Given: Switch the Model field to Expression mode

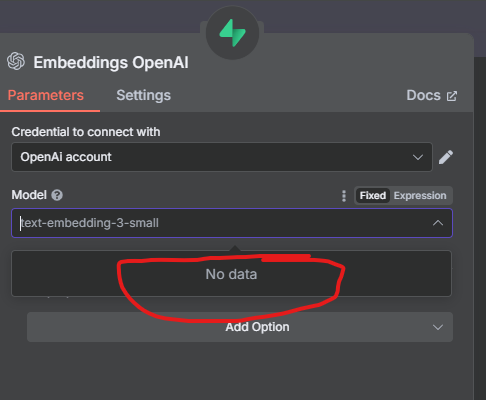Looking at the screenshot, I should (x=420, y=195).
